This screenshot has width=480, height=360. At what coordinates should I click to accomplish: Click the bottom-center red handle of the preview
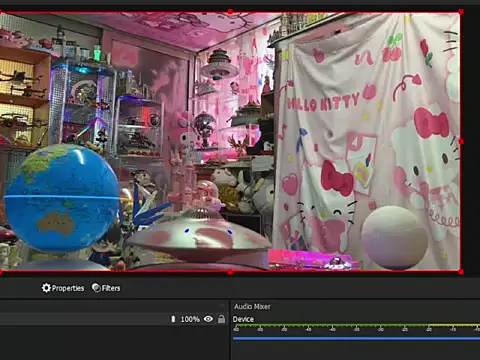[x=230, y=273]
